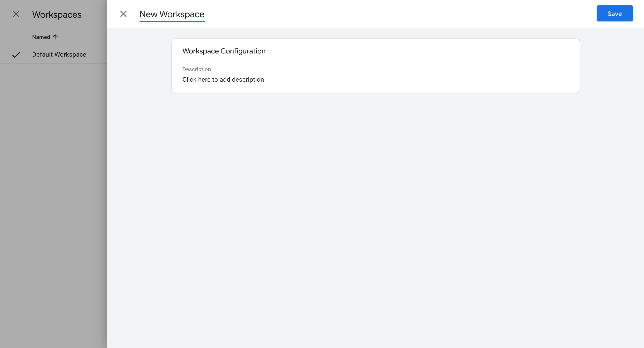Save the new workspace
The image size is (644, 348).
pyautogui.click(x=614, y=13)
